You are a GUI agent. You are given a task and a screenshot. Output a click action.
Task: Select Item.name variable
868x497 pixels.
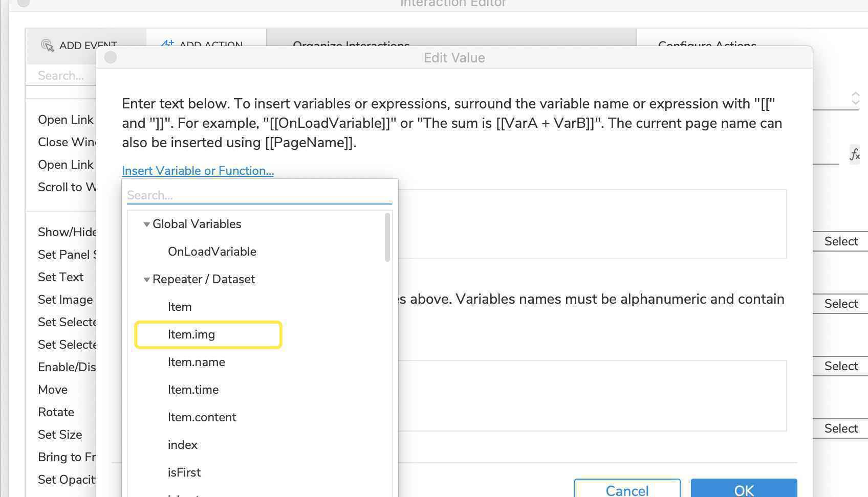[x=197, y=362]
